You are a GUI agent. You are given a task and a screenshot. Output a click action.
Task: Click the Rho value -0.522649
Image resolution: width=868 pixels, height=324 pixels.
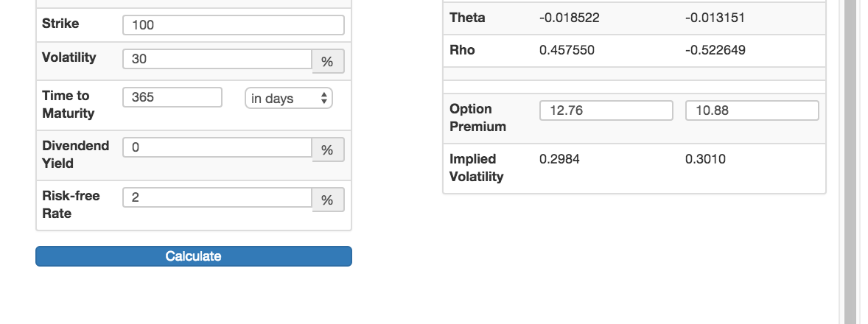(715, 51)
